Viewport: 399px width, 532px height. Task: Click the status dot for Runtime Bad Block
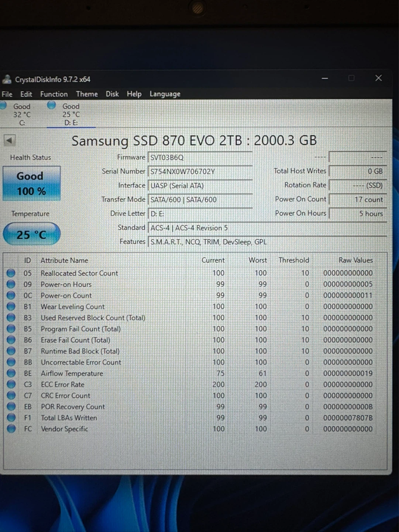pos(11,351)
